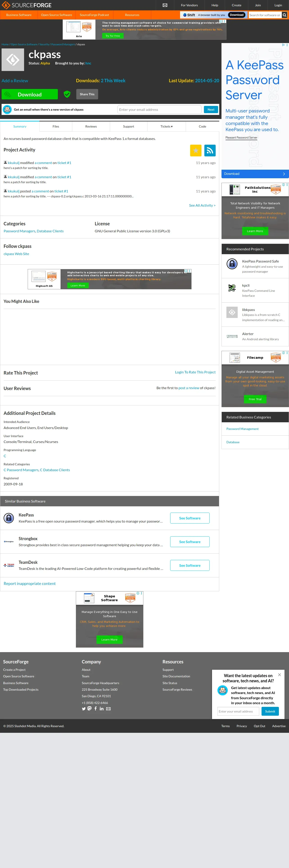The image size is (289, 868).
Task: Click Report inappropriate content link
Action: [30, 583]
